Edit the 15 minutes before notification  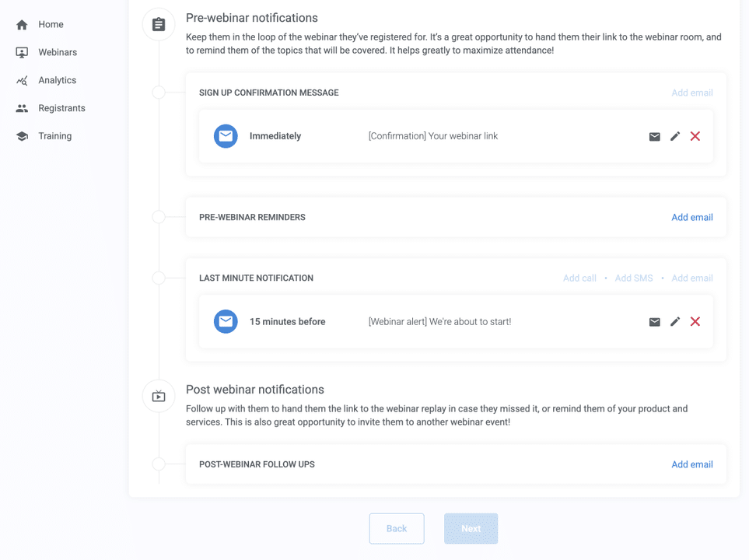click(675, 321)
